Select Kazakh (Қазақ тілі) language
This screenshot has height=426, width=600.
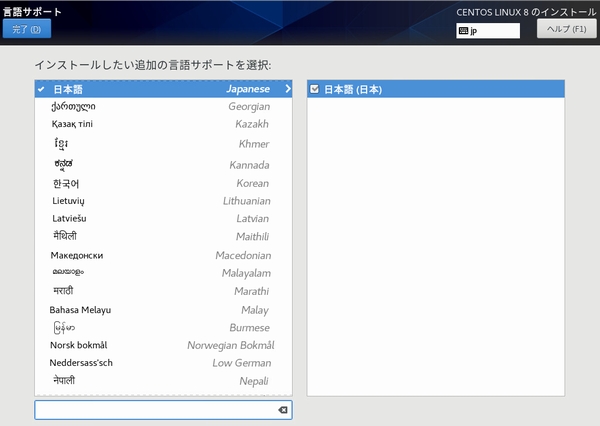coord(163,124)
